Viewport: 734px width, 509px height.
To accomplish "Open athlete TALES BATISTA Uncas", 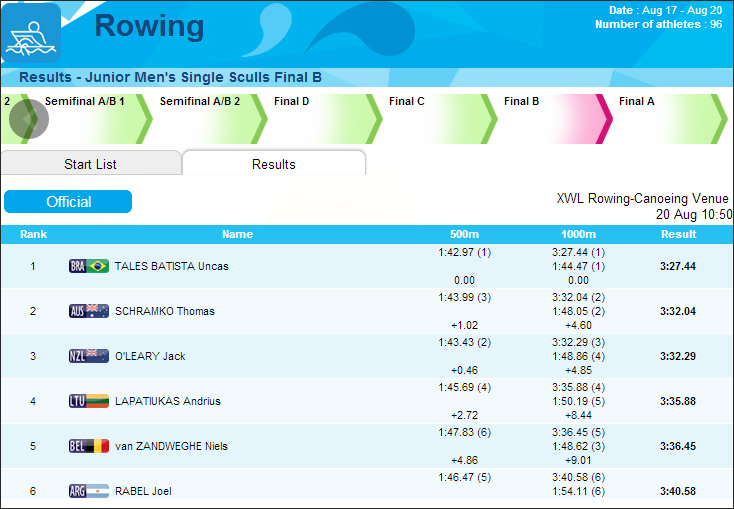I will pyautogui.click(x=171, y=266).
